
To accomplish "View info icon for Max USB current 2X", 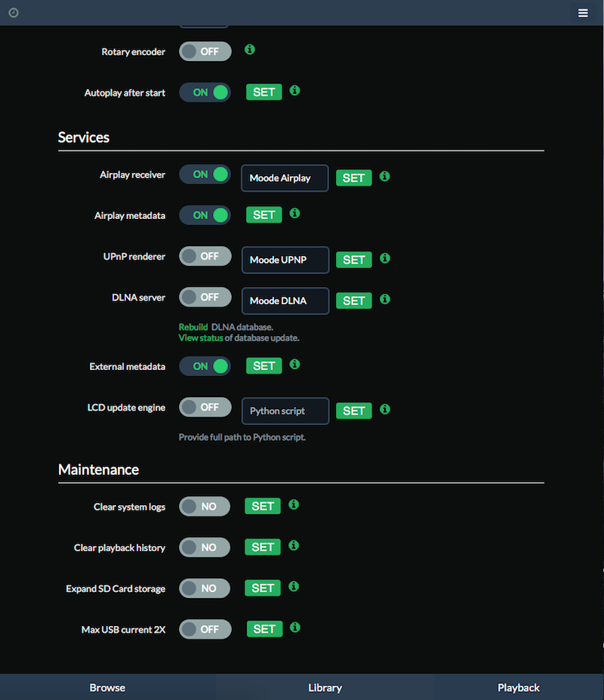I will [x=294, y=628].
